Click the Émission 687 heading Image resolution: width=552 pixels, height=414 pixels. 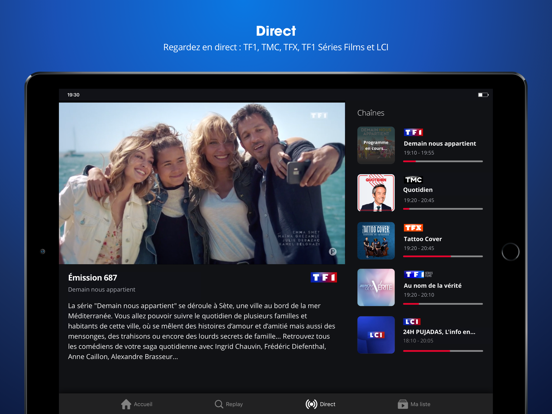click(93, 278)
